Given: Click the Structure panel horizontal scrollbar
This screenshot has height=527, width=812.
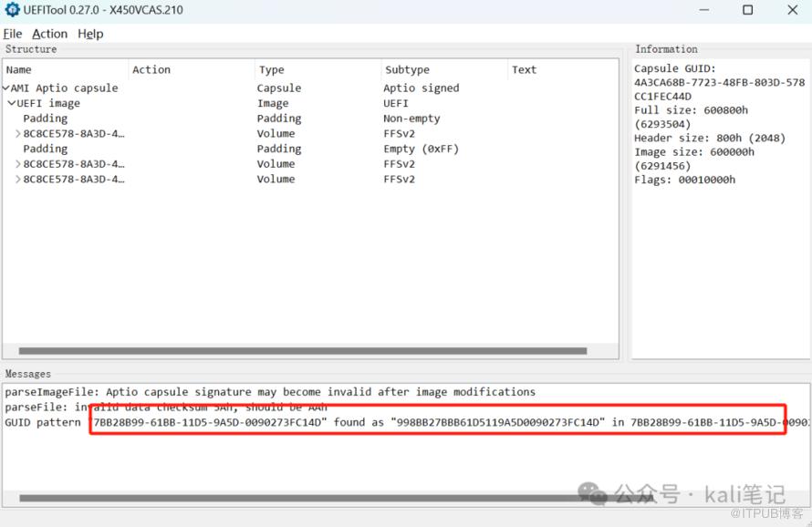Looking at the screenshot, I should [x=301, y=351].
